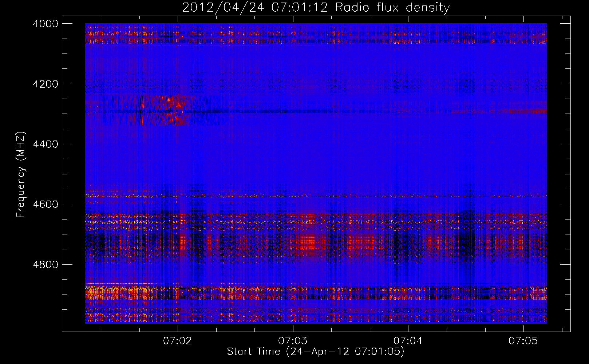This screenshot has width=589, height=364.
Task: Click the 07:03 time tick label
Action: 293,341
